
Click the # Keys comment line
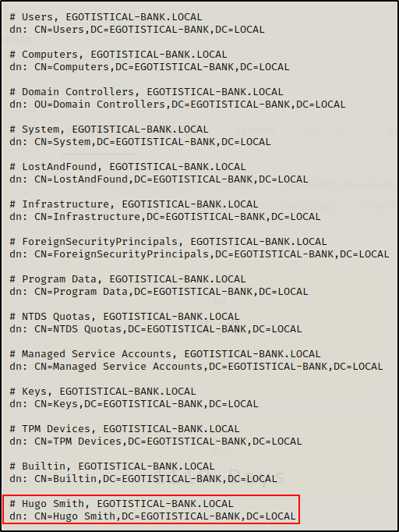click(x=103, y=392)
